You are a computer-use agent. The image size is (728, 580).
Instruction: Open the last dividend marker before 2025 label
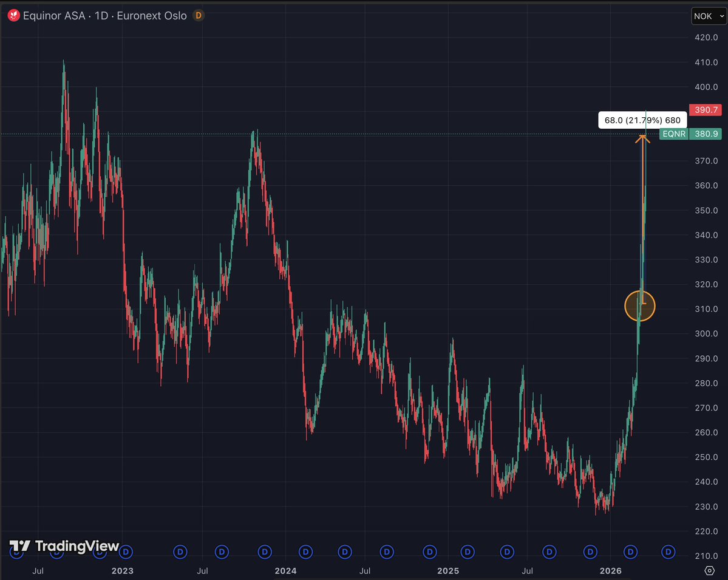pyautogui.click(x=430, y=551)
